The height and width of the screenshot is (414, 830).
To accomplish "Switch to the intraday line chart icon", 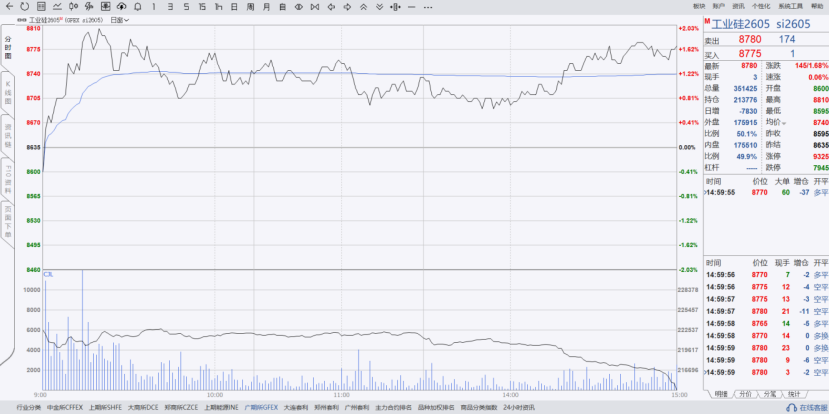I will click(x=57, y=7).
